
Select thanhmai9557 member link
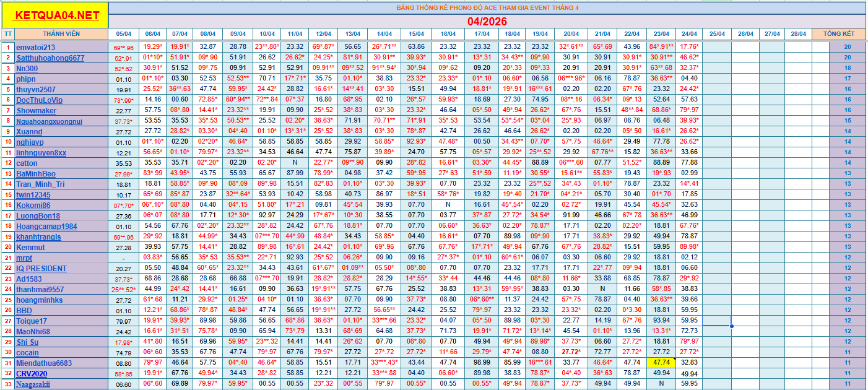coord(40,289)
